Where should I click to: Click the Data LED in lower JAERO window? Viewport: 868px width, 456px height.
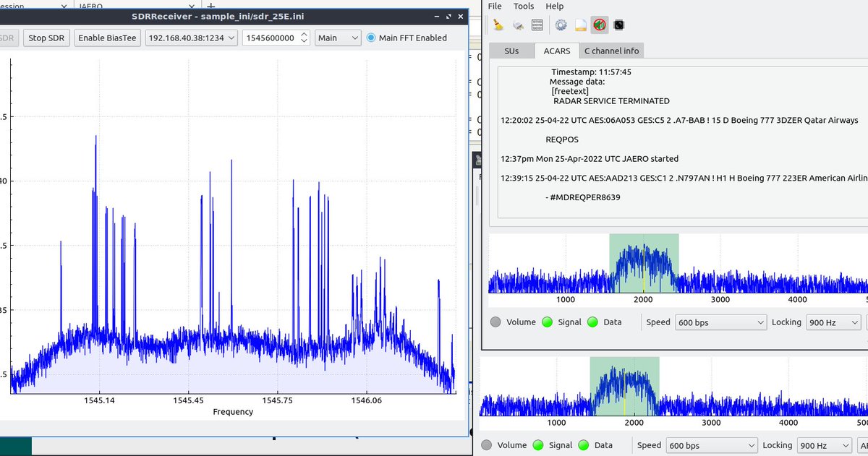[x=584, y=446]
